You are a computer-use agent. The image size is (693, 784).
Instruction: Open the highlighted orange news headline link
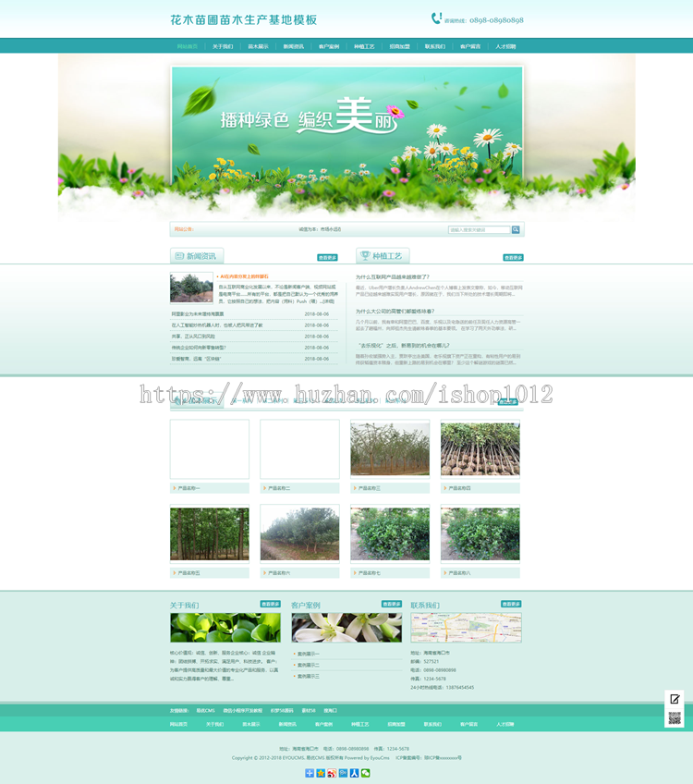[x=244, y=276]
